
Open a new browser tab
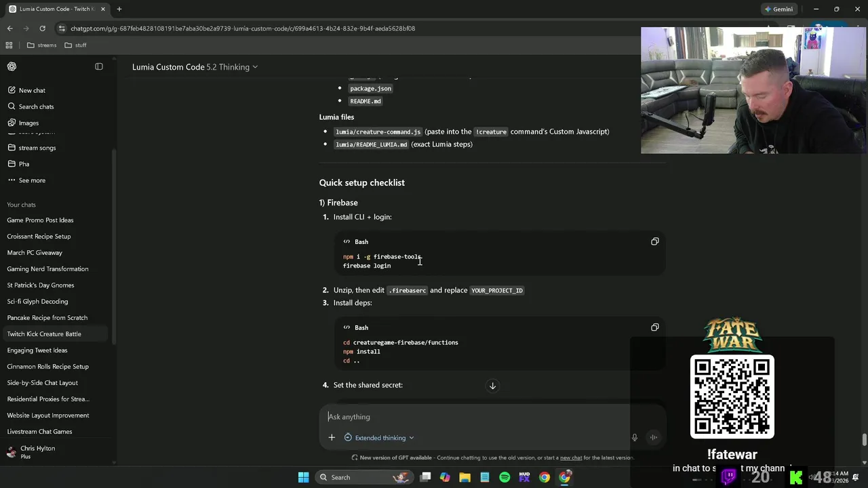[119, 9]
